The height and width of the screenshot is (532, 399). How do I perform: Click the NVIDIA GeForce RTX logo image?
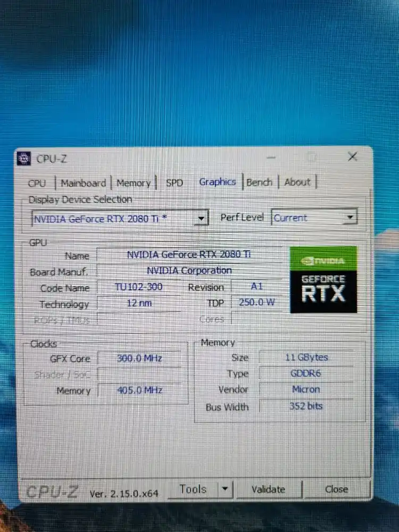[323, 280]
